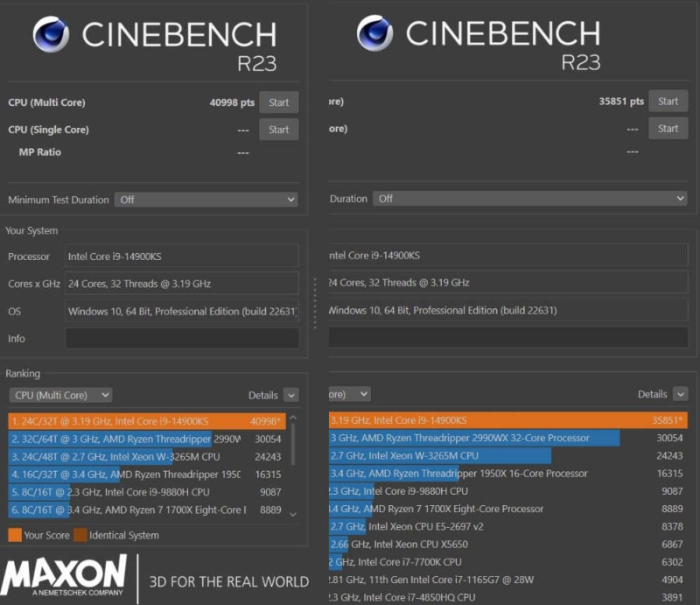Expand the Details arrow in left ranking panel
Image resolution: width=700 pixels, height=605 pixels.
[290, 395]
